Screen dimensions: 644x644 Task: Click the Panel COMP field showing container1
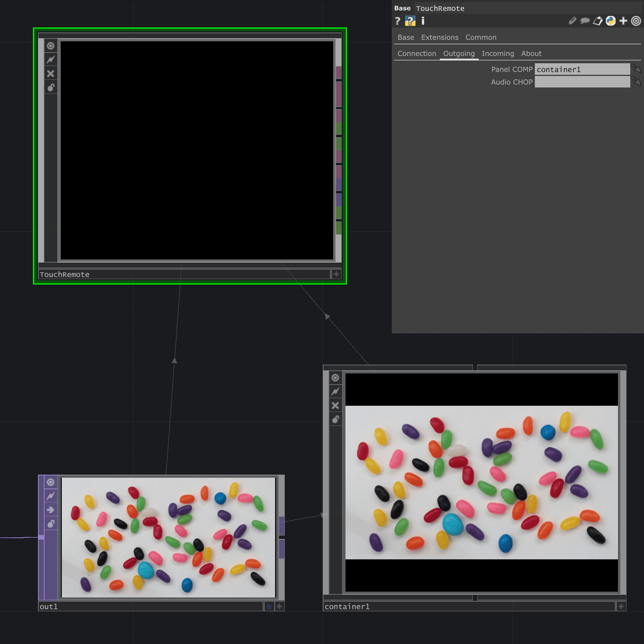582,69
